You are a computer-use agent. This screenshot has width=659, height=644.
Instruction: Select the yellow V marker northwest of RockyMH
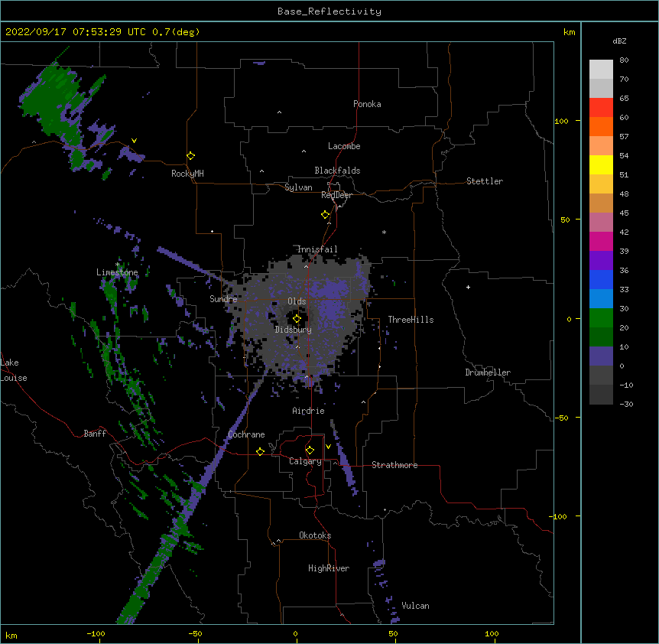[x=134, y=141]
